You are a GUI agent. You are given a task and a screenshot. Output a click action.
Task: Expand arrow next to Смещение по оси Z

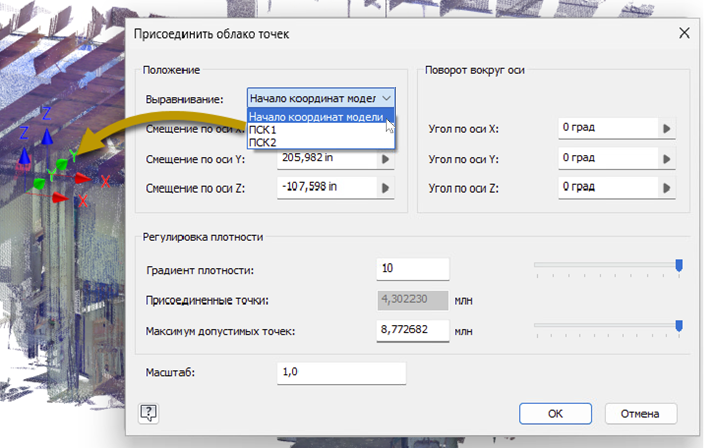(x=386, y=188)
